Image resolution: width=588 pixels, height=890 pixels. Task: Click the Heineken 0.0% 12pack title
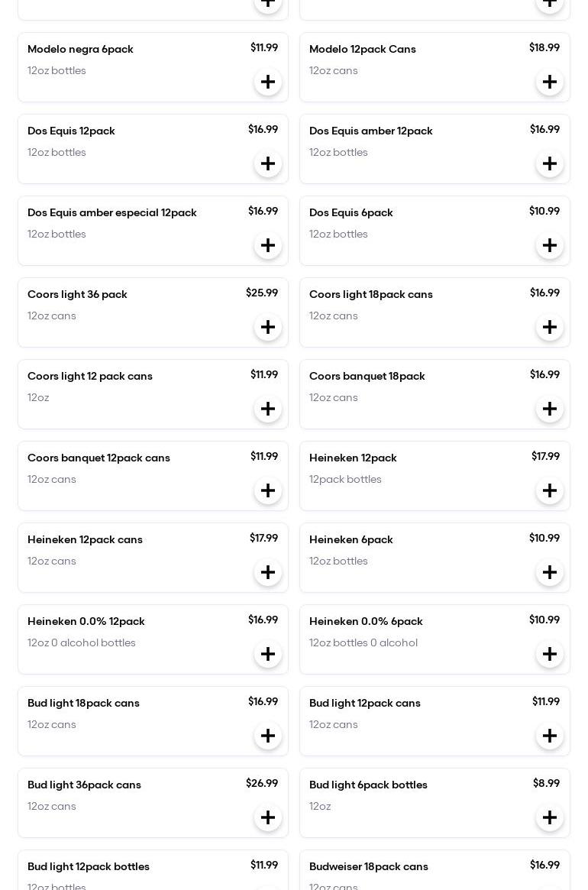(x=86, y=622)
